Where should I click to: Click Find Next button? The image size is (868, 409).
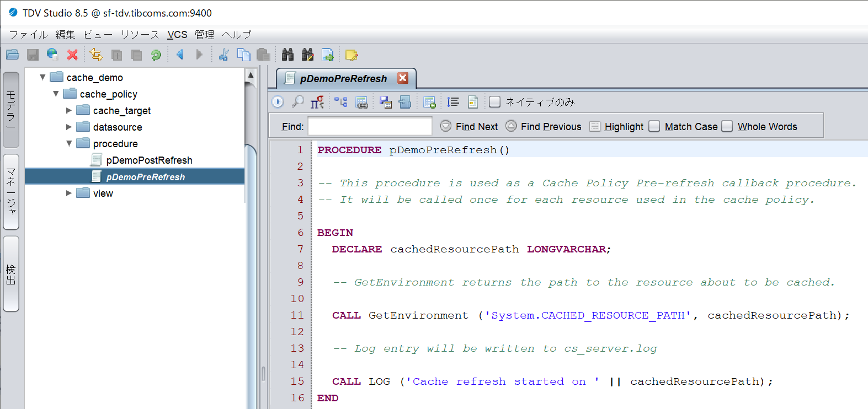(x=469, y=126)
